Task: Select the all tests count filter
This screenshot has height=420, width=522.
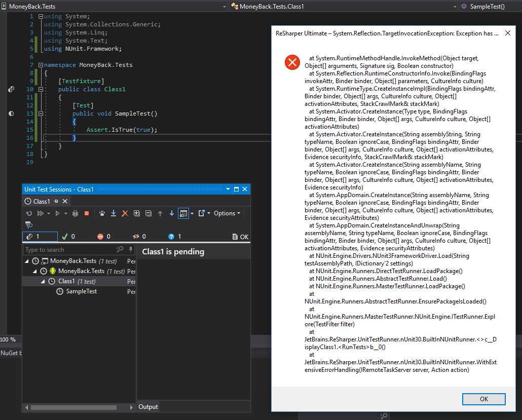Action: pos(40,237)
